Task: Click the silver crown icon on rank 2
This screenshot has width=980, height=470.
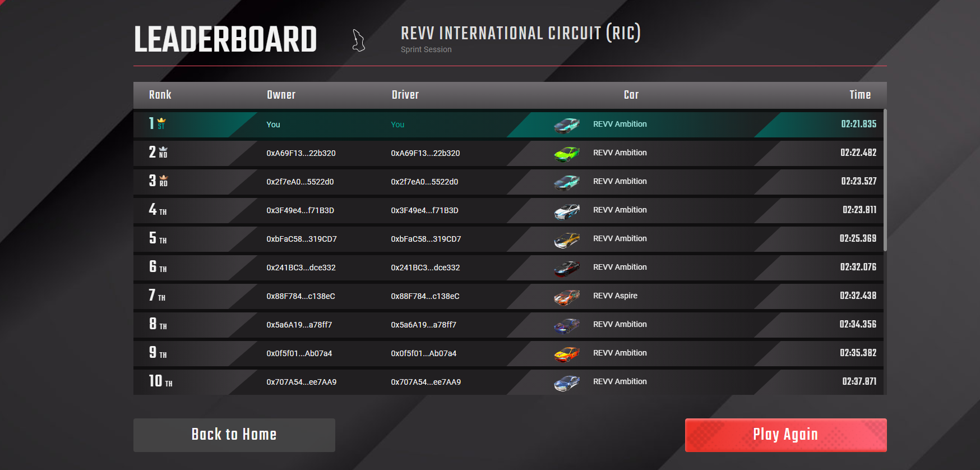Action: tap(163, 149)
